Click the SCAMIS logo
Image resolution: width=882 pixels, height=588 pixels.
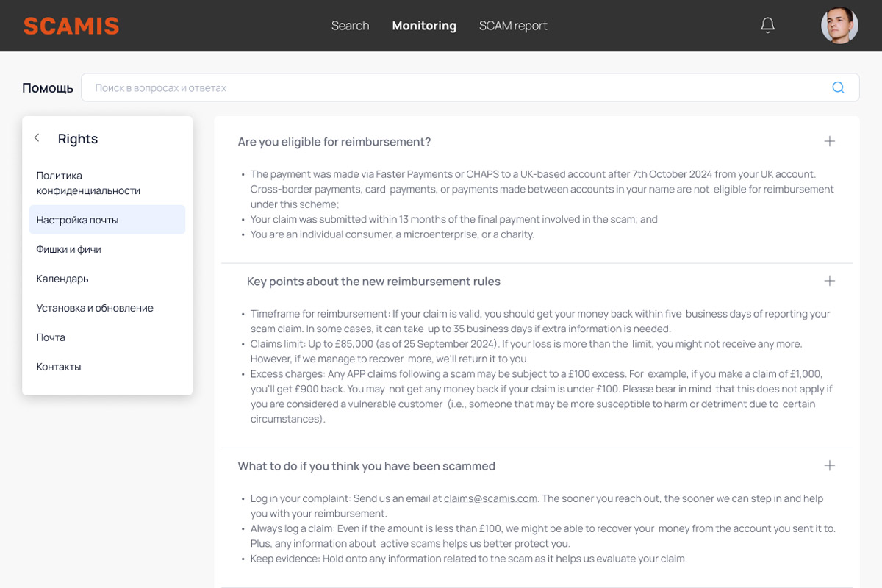coord(71,26)
